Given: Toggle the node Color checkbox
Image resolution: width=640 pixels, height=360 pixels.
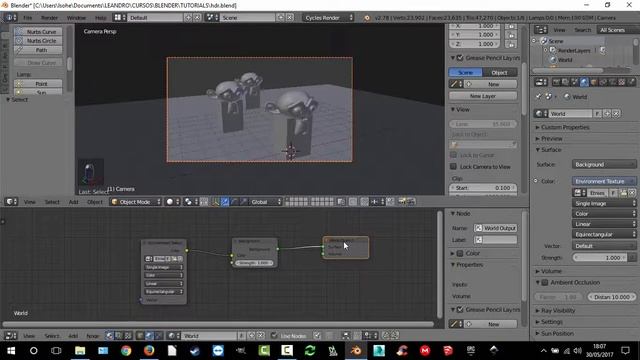Looking at the screenshot, I should coord(460,253).
